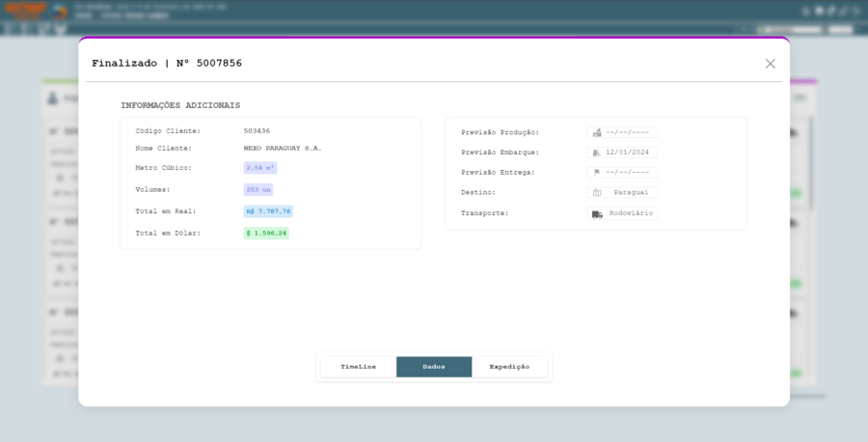Click the flag icon in Previsão Entrega

click(x=597, y=173)
